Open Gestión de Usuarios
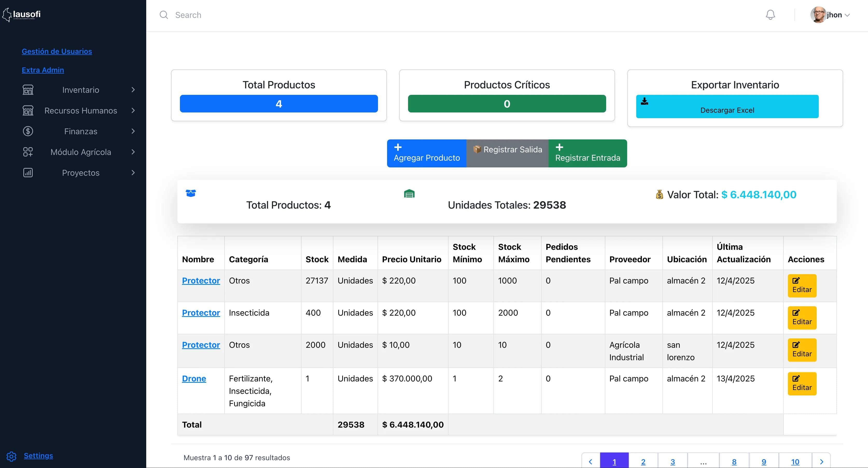 point(57,52)
